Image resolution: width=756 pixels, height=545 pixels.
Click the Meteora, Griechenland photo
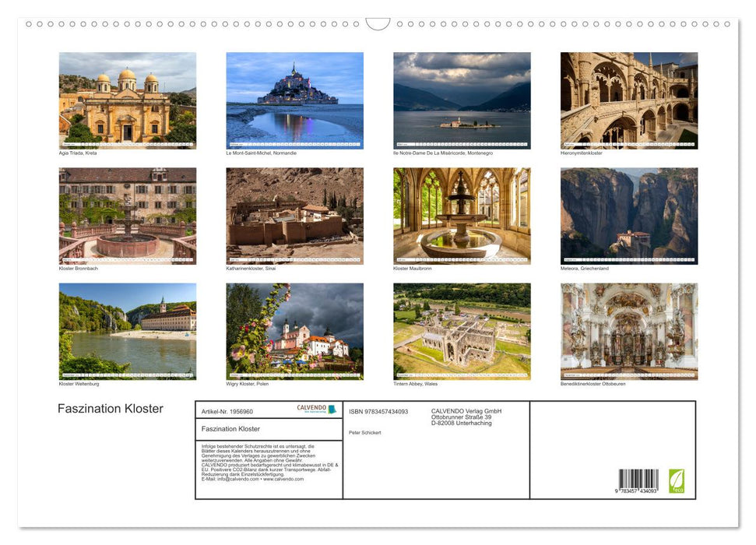628,216
